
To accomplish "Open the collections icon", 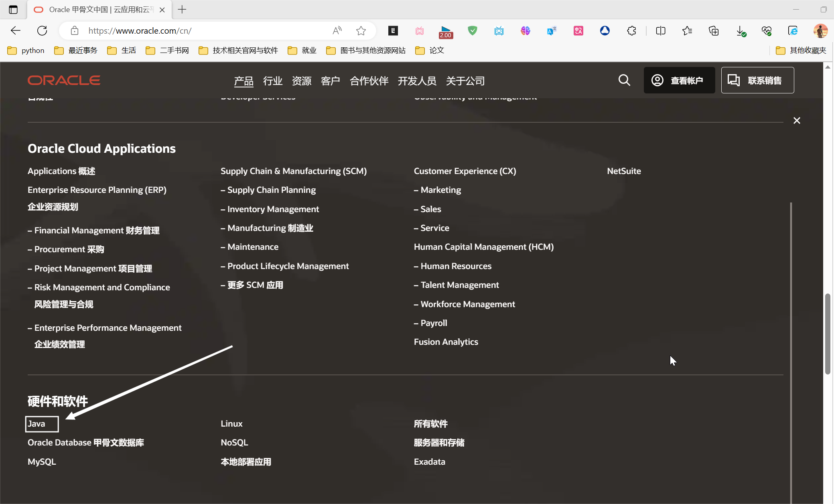I will pyautogui.click(x=714, y=30).
